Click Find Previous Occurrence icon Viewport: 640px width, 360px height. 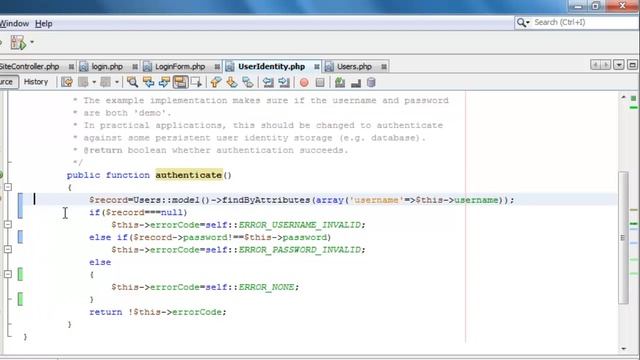148,82
